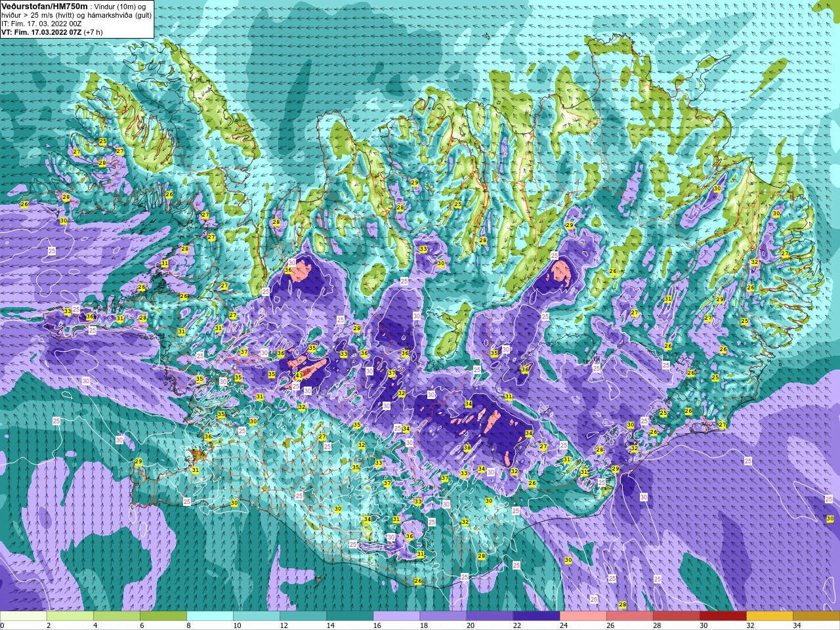The width and height of the screenshot is (840, 630).
Task: Click the '12' tick label on legend scale
Action: pyautogui.click(x=283, y=625)
